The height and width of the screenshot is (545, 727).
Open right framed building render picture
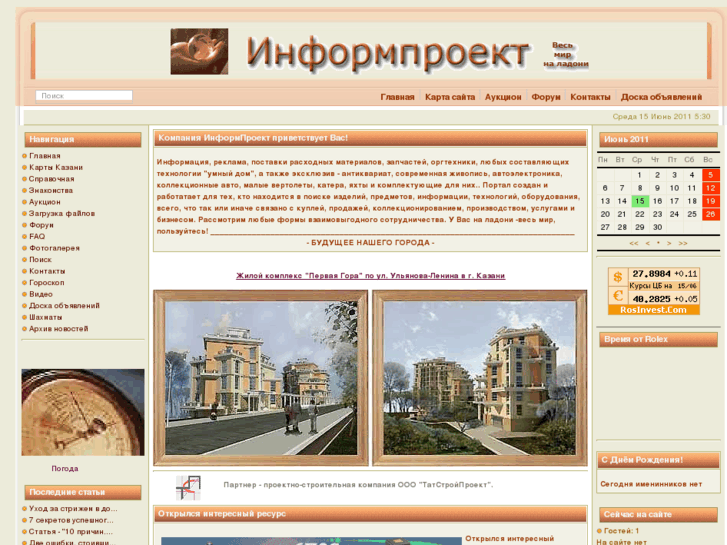pyautogui.click(x=480, y=378)
